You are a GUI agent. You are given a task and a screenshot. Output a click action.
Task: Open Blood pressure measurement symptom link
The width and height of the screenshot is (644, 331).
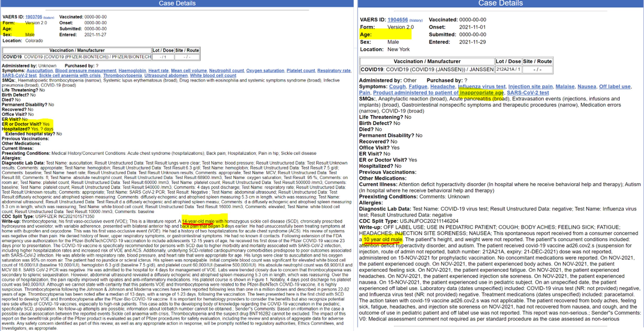coord(85,71)
